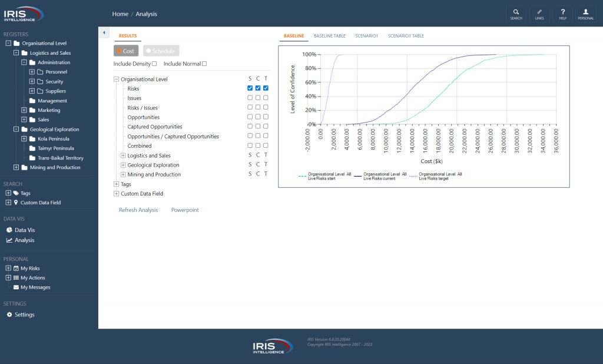This screenshot has height=364, width=603.
Task: Enable the Include Density checkbox
Action: click(154, 64)
